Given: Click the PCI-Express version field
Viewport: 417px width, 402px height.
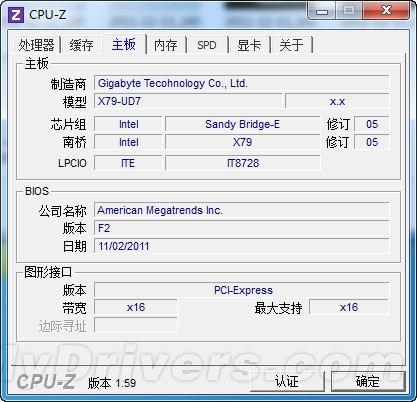Looking at the screenshot, I should click(x=242, y=290).
